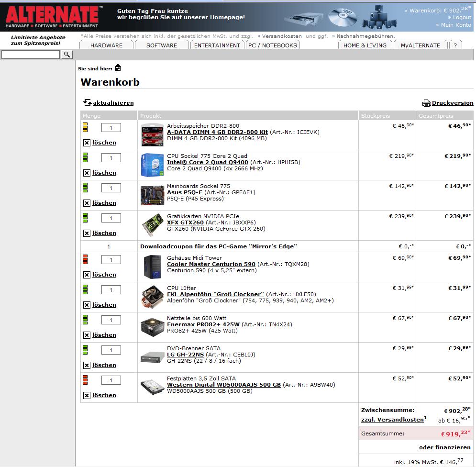
Task: Click delete X icon for XFX GTX260 row
Action: (87, 233)
